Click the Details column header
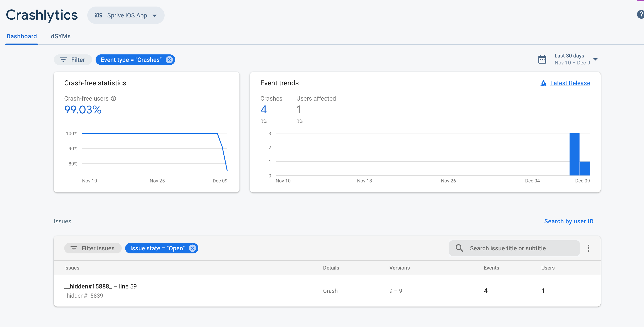 click(331, 268)
